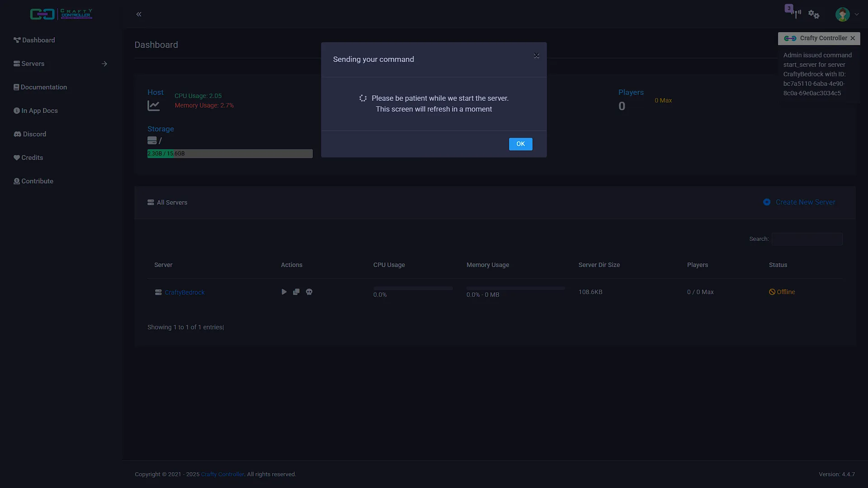Dismiss the Crafty Controller notification toast

[853, 38]
